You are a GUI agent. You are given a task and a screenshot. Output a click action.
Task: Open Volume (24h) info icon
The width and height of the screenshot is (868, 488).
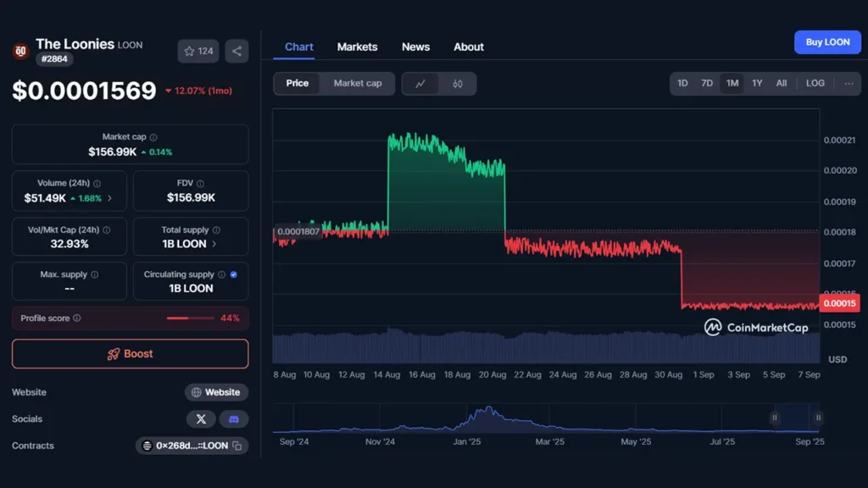(97, 183)
